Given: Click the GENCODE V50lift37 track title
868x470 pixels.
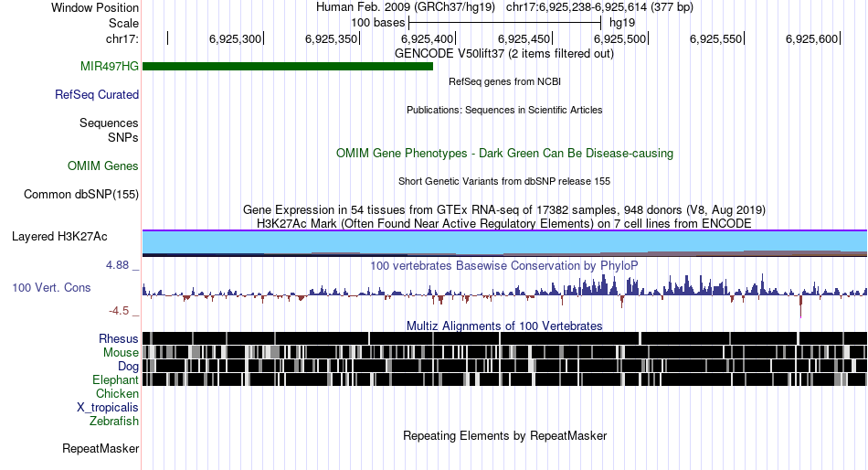Looking at the screenshot, I should (x=504, y=54).
